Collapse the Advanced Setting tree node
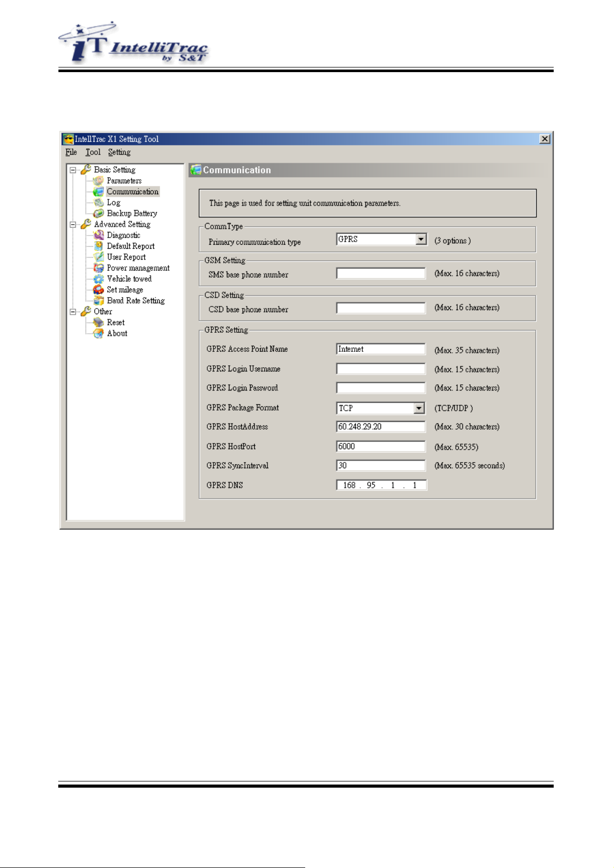This screenshot has height=868, width=614. 73,225
